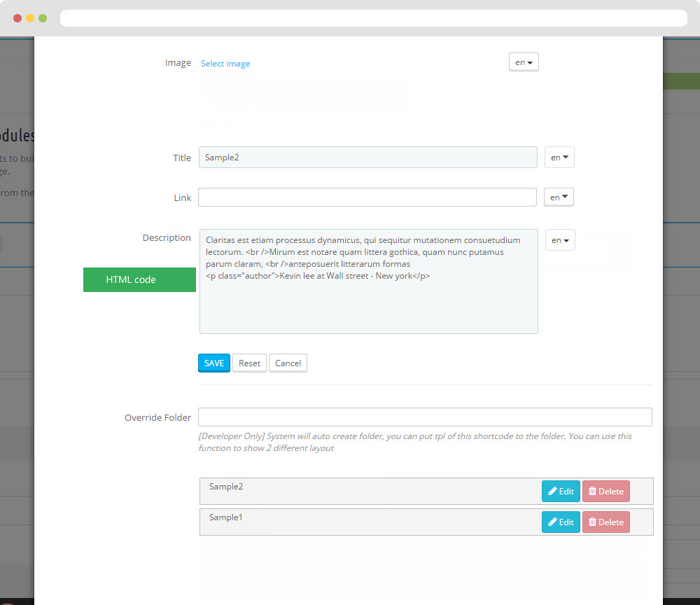Expand the Link field language dropdown
Image resolution: width=700 pixels, height=605 pixels.
(x=559, y=197)
